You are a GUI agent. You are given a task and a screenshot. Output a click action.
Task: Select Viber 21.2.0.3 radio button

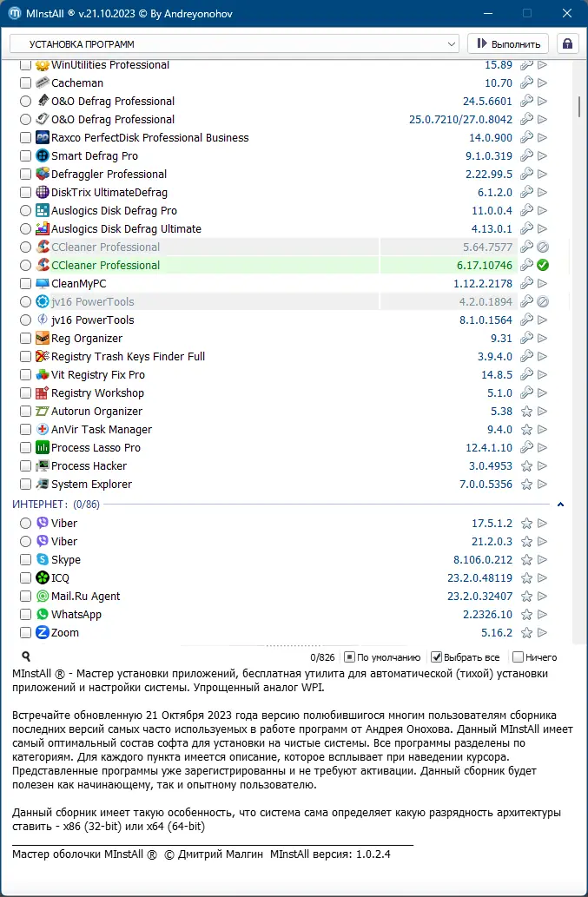[x=25, y=541]
